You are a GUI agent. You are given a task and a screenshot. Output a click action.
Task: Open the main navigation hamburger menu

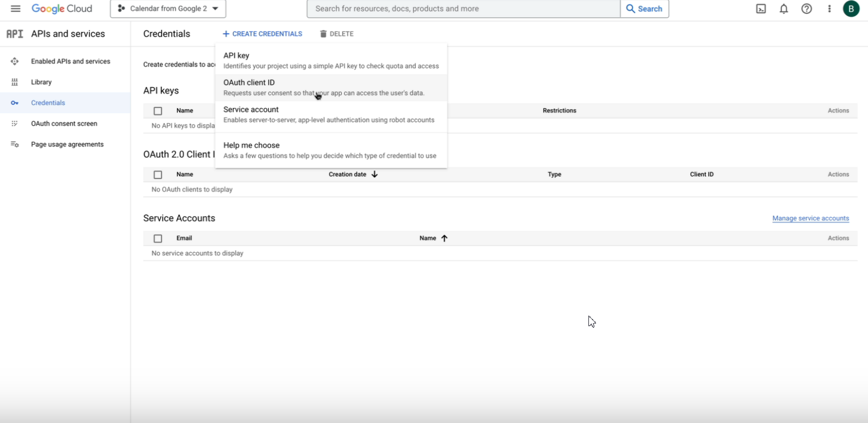tap(16, 9)
